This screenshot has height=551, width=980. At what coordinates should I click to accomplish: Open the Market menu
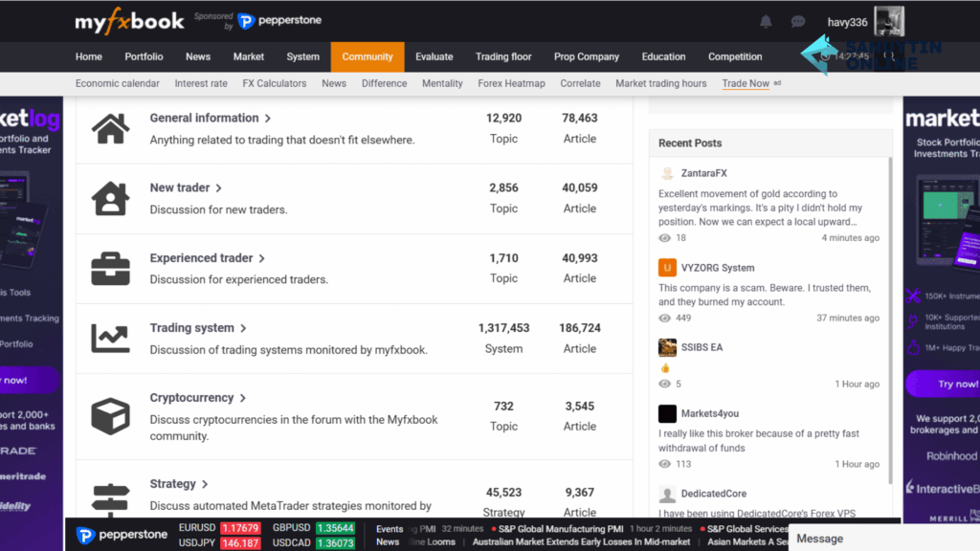coord(249,56)
